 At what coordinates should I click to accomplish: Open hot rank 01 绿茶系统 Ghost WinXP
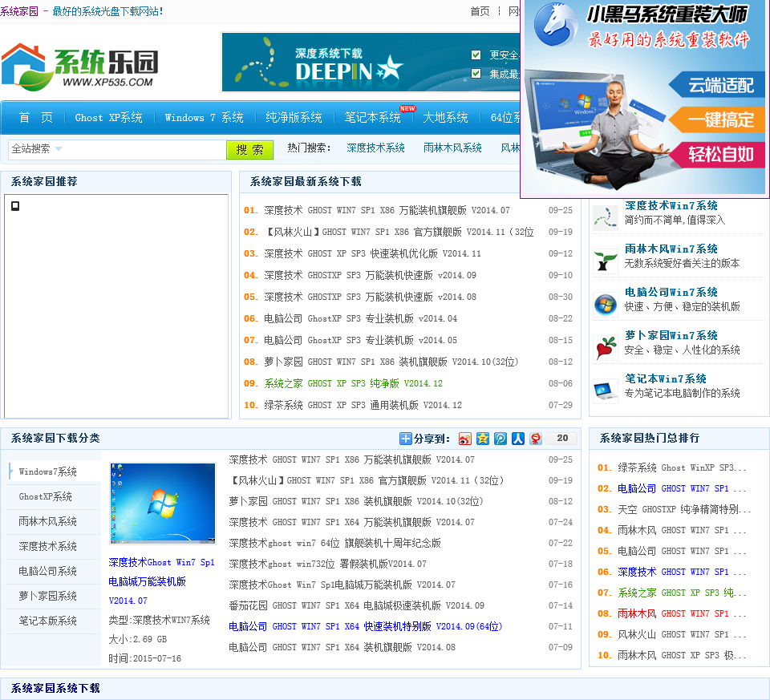682,467
